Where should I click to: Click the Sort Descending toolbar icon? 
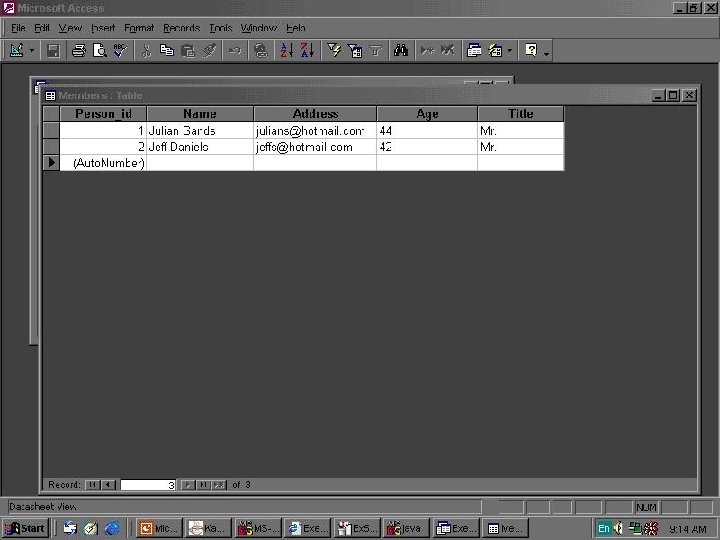[307, 50]
